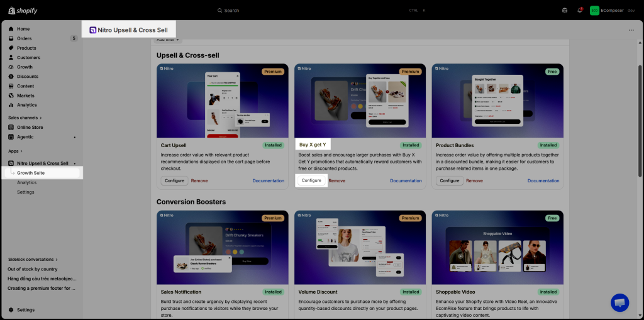Viewport: 644px width, 320px height.
Task: Click the Volume Discount title
Action: [318, 292]
